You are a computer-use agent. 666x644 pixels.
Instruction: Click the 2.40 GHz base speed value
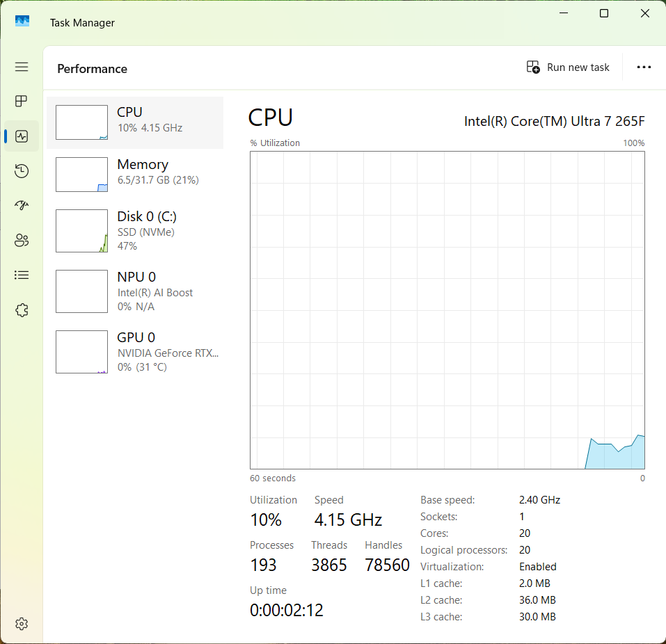539,500
